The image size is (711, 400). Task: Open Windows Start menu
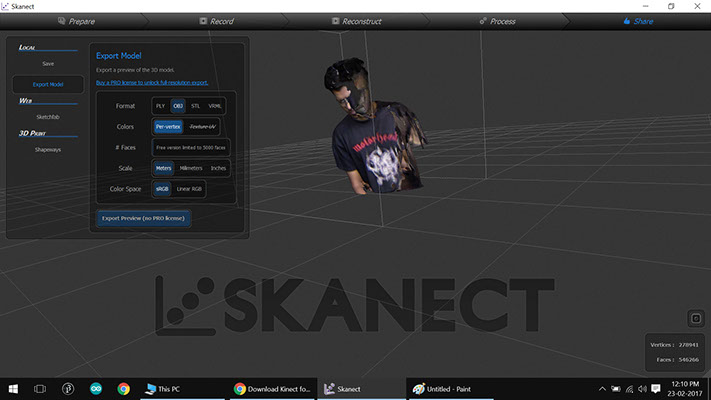pos(13,389)
